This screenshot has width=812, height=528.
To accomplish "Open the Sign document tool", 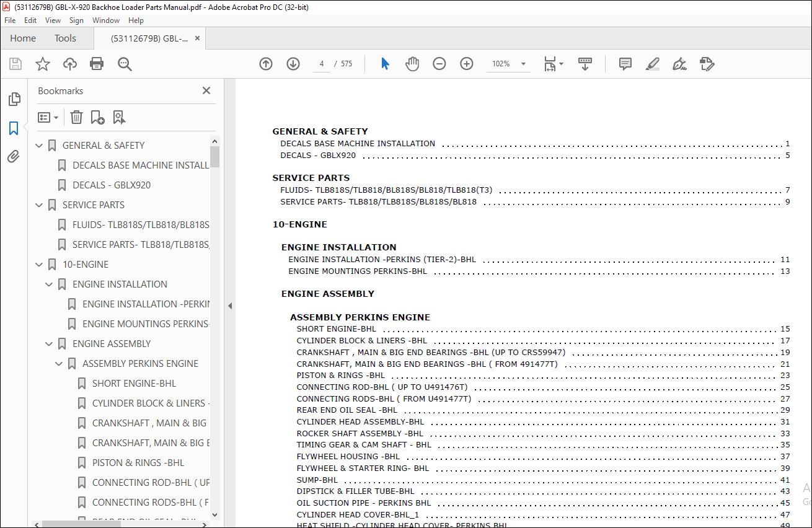I will click(679, 64).
